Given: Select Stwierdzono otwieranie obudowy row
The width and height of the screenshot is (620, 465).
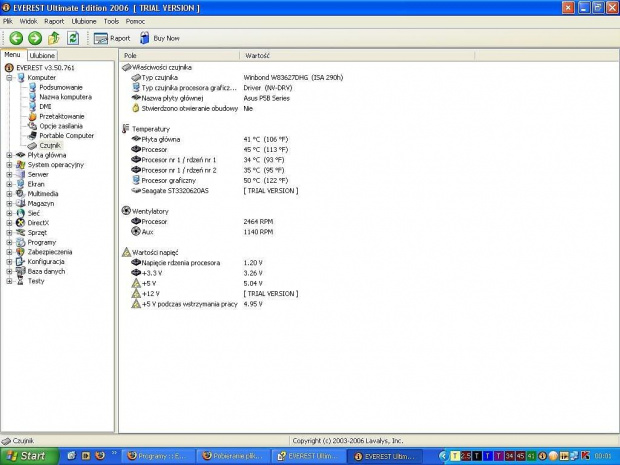Looking at the screenshot, I should pyautogui.click(x=192, y=109).
